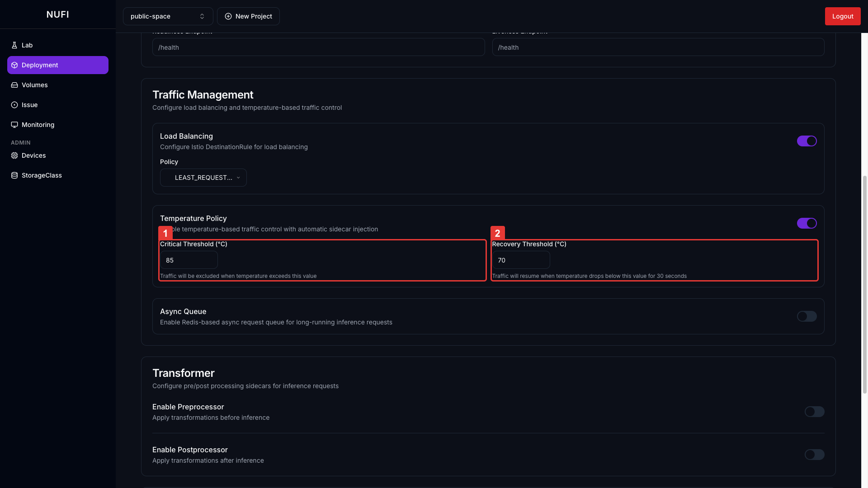Open the Monitoring menu item
Image resolution: width=868 pixels, height=488 pixels.
(38, 125)
